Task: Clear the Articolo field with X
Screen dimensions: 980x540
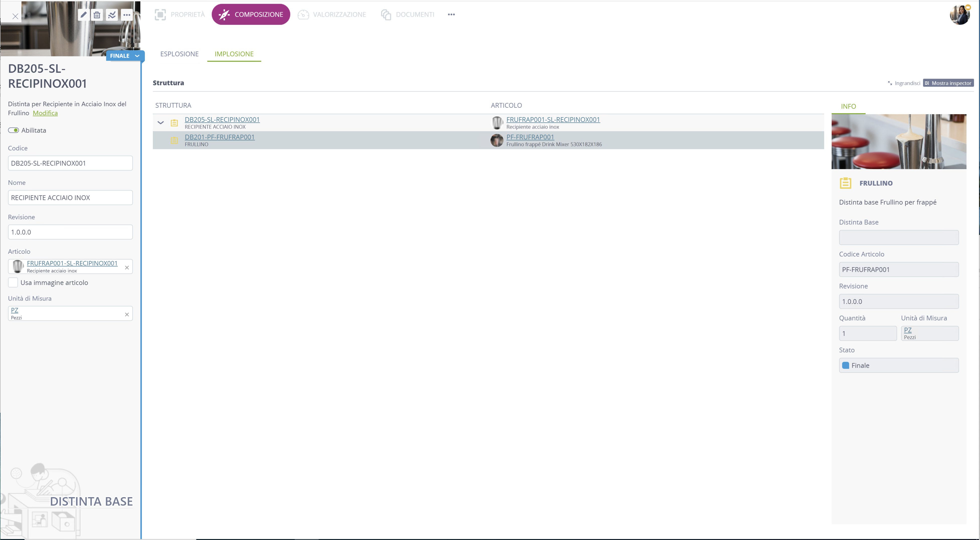Action: coord(127,268)
